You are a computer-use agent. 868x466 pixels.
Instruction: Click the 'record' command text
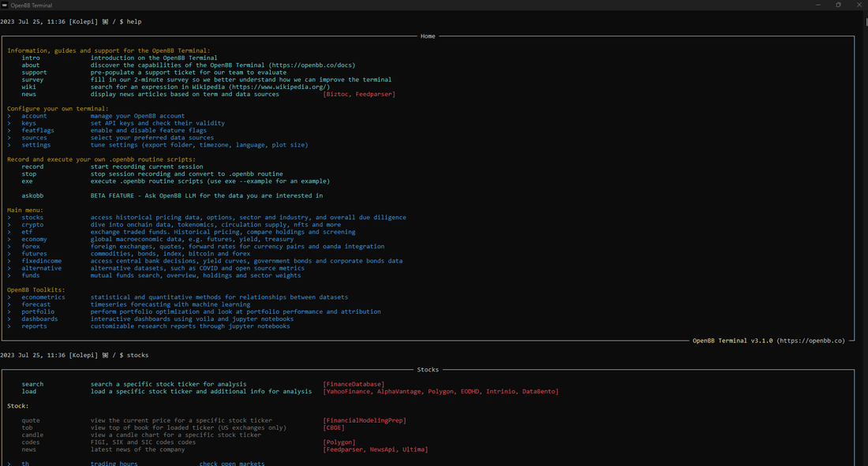click(32, 166)
